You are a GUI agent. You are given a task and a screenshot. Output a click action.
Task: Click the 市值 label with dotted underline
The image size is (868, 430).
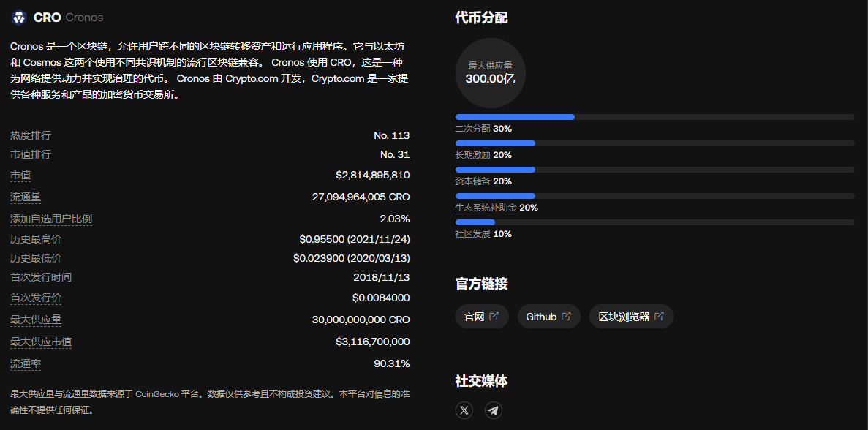(20, 176)
